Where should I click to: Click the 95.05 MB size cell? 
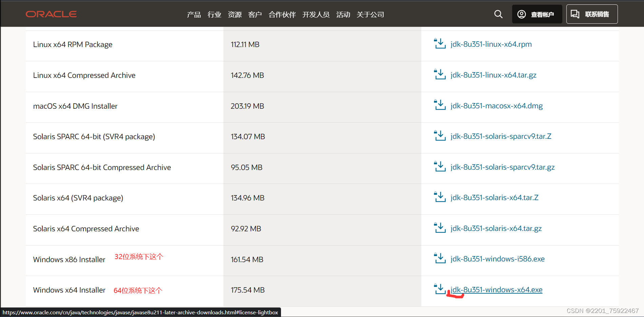[322, 168]
